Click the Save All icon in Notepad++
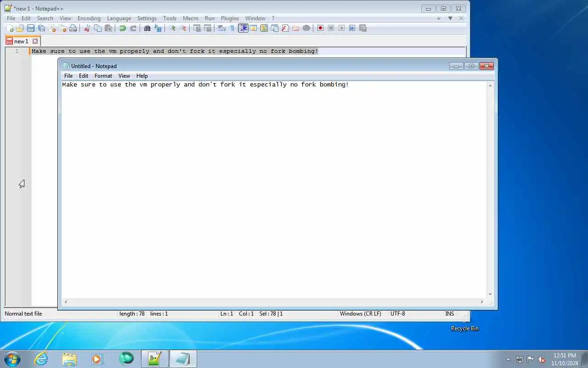The height and width of the screenshot is (368, 588). (41, 28)
